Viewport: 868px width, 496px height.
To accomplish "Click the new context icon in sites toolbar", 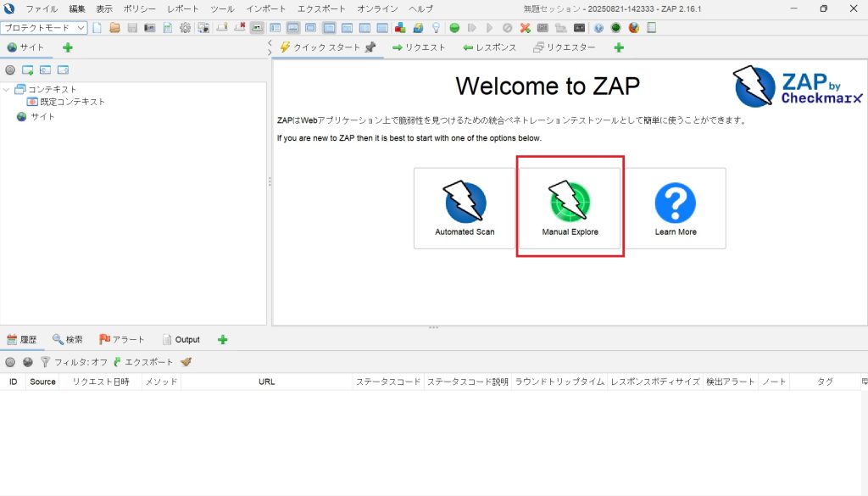I will click(28, 70).
